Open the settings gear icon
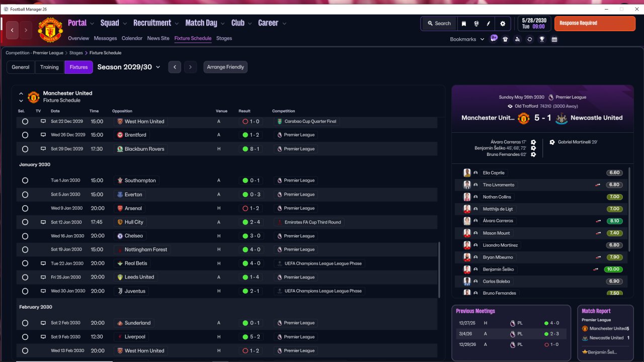 tap(503, 24)
